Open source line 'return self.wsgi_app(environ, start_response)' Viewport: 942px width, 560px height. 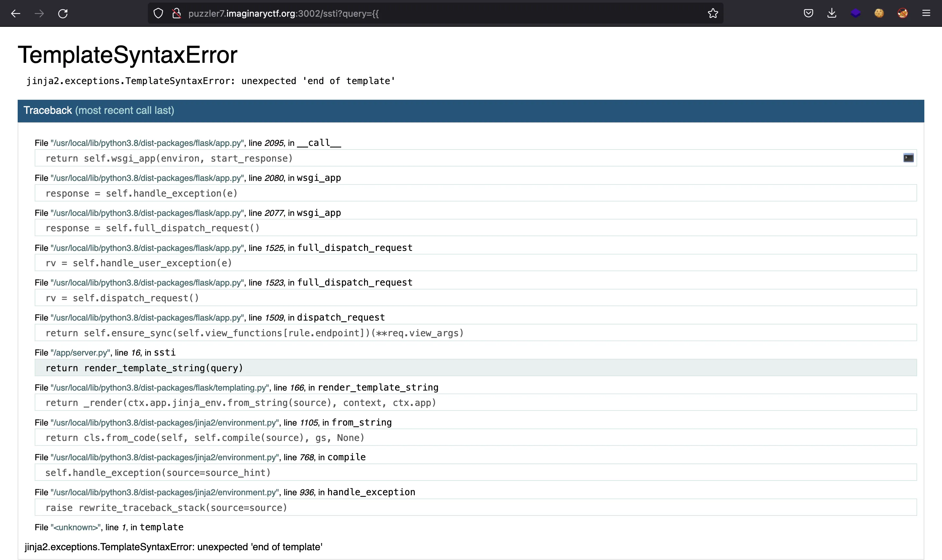[x=476, y=158]
